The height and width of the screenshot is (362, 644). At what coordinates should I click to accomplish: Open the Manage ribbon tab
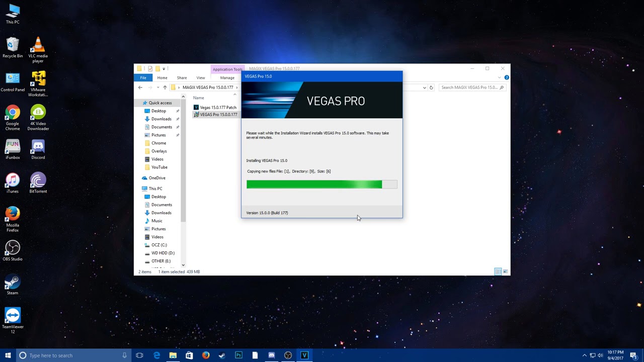pos(227,78)
